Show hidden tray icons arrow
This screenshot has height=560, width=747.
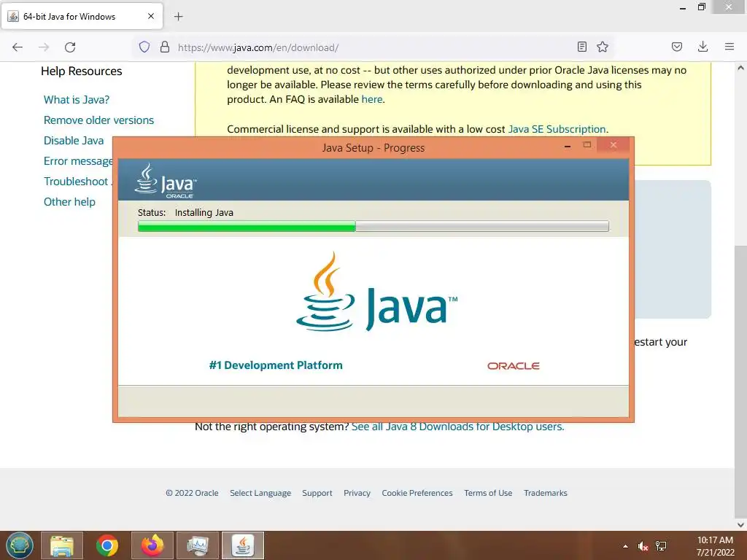pos(625,546)
